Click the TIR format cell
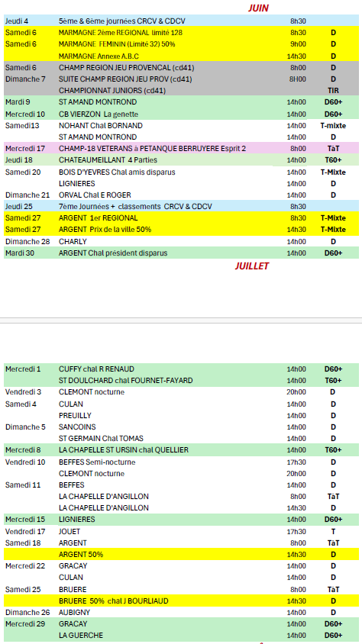This screenshot has height=644, width=362. 333,90
